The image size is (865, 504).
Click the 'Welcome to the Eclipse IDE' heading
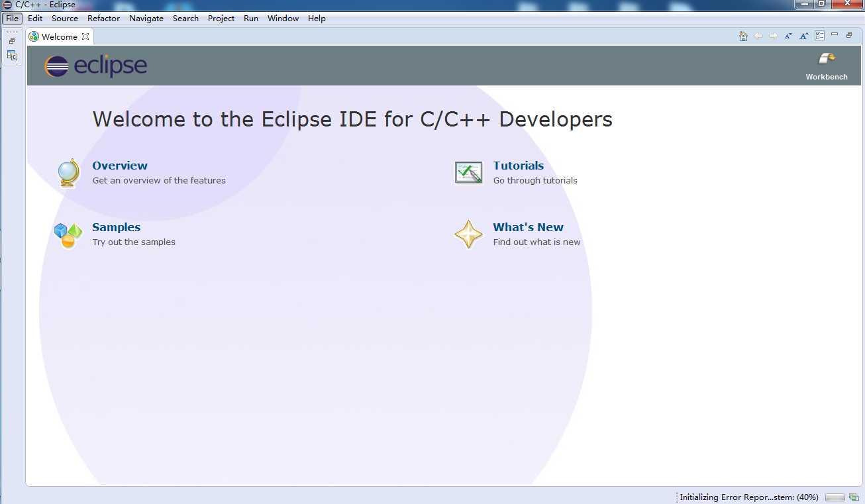pyautogui.click(x=352, y=119)
